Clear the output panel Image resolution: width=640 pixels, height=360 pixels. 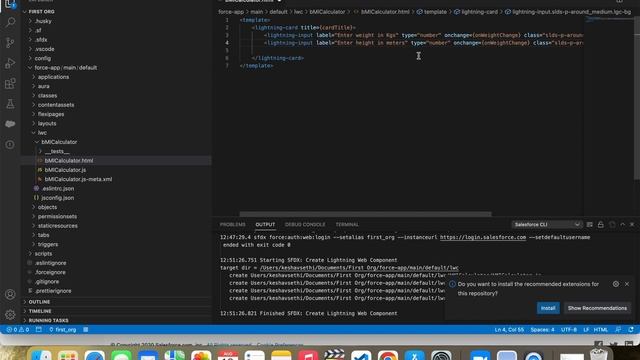[589, 224]
